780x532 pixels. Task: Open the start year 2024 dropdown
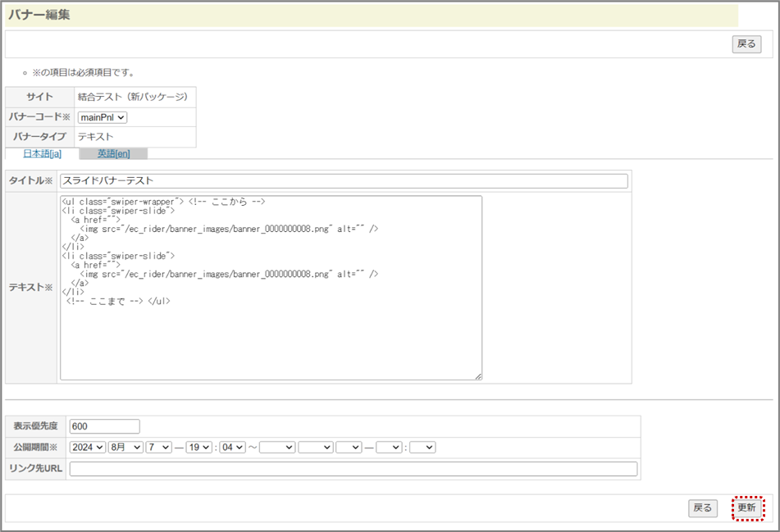(88, 448)
